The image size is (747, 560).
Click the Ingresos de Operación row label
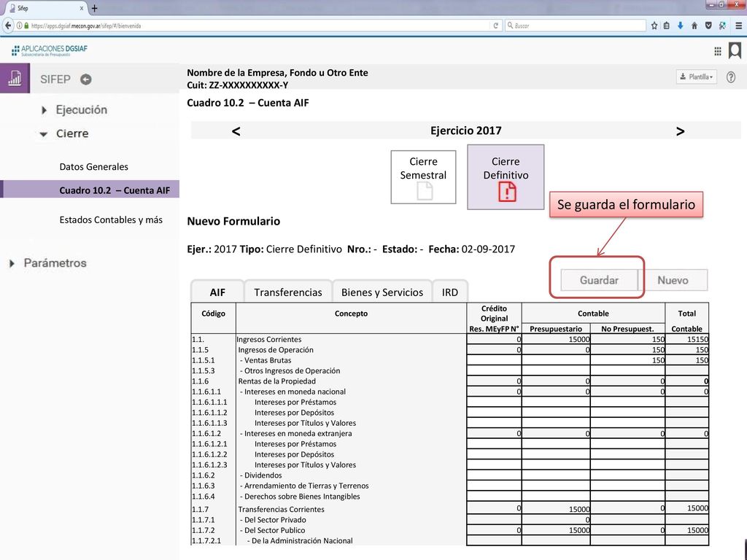[x=276, y=350]
